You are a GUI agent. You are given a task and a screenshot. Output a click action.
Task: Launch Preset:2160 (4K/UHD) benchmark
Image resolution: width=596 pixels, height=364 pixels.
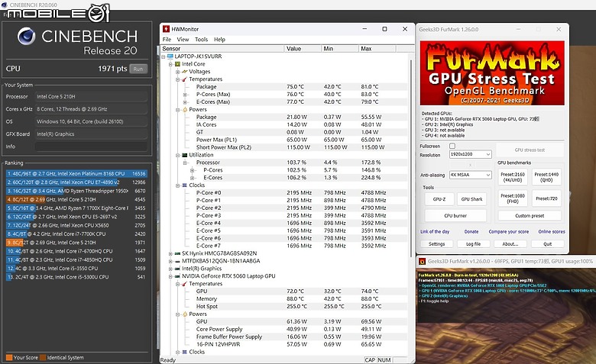[513, 177]
